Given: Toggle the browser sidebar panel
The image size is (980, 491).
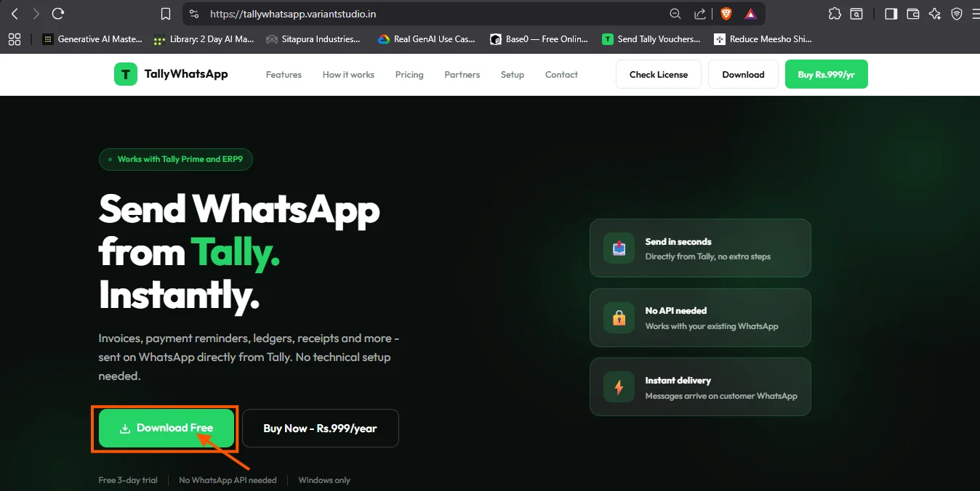Looking at the screenshot, I should [891, 14].
